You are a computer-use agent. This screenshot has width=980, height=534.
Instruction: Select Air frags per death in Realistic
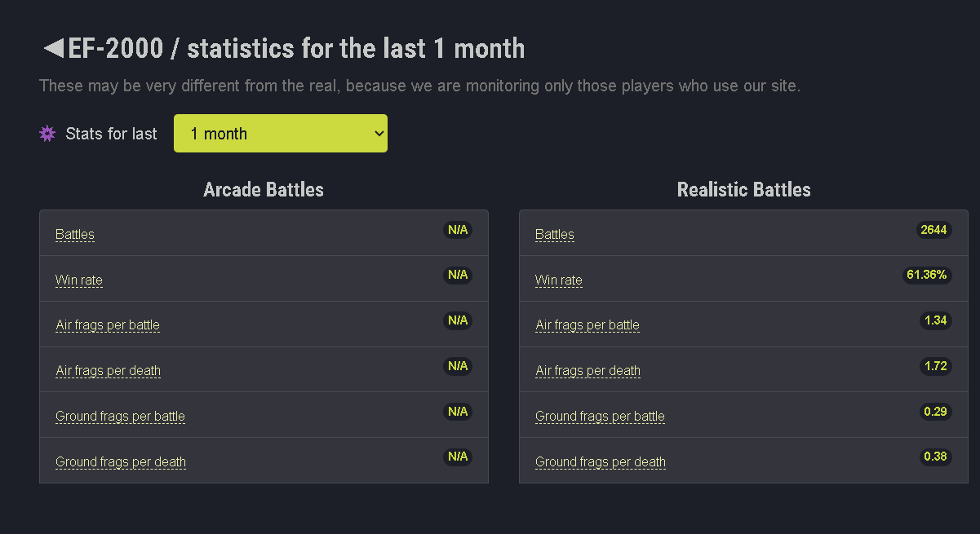(588, 371)
